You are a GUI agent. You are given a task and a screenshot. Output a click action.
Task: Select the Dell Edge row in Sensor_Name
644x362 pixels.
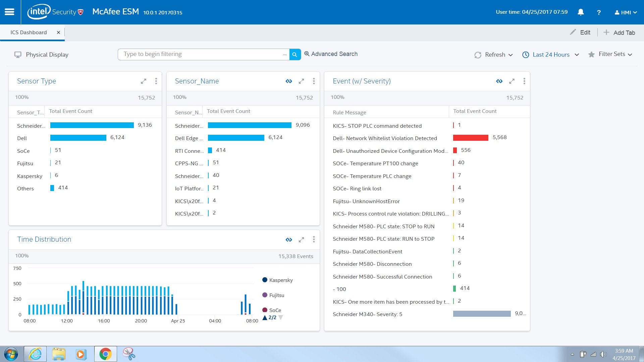coord(243,138)
